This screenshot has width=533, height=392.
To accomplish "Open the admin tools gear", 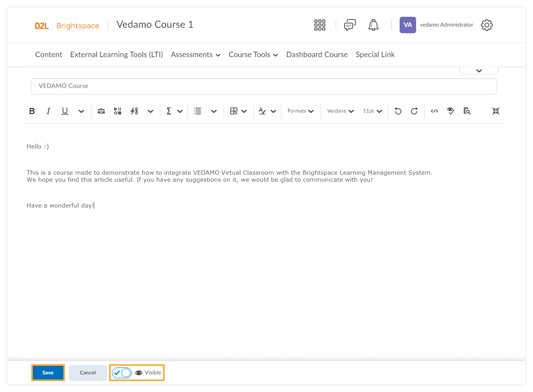I will pyautogui.click(x=487, y=25).
